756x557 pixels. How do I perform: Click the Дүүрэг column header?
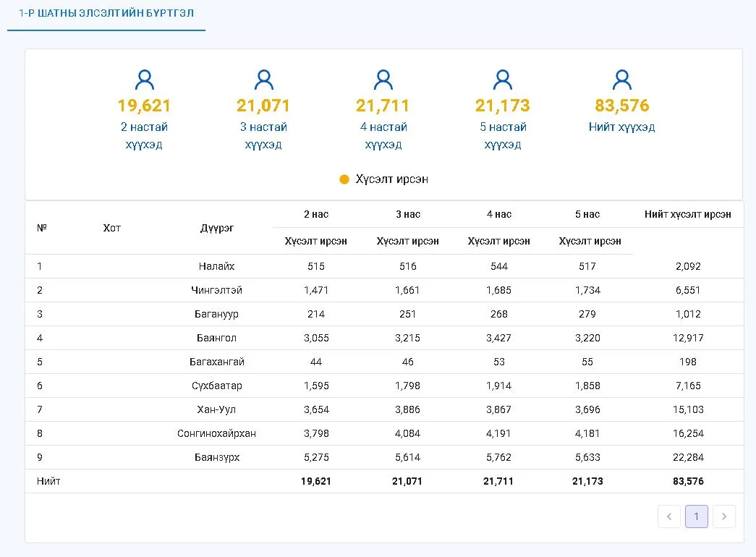click(x=217, y=228)
